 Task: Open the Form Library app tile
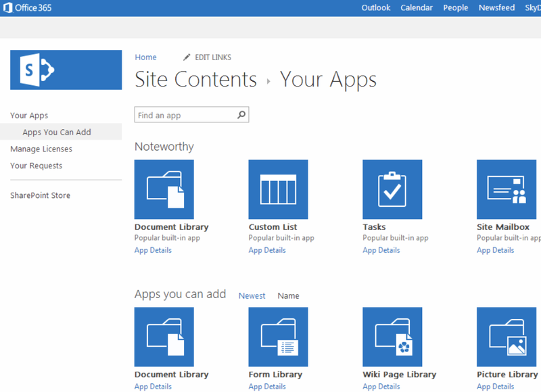[x=278, y=337]
